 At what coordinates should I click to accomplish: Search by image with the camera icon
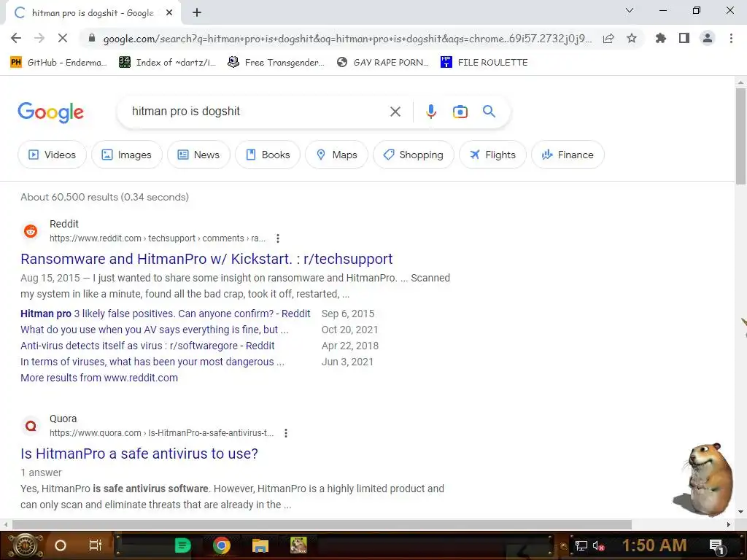[x=460, y=112]
